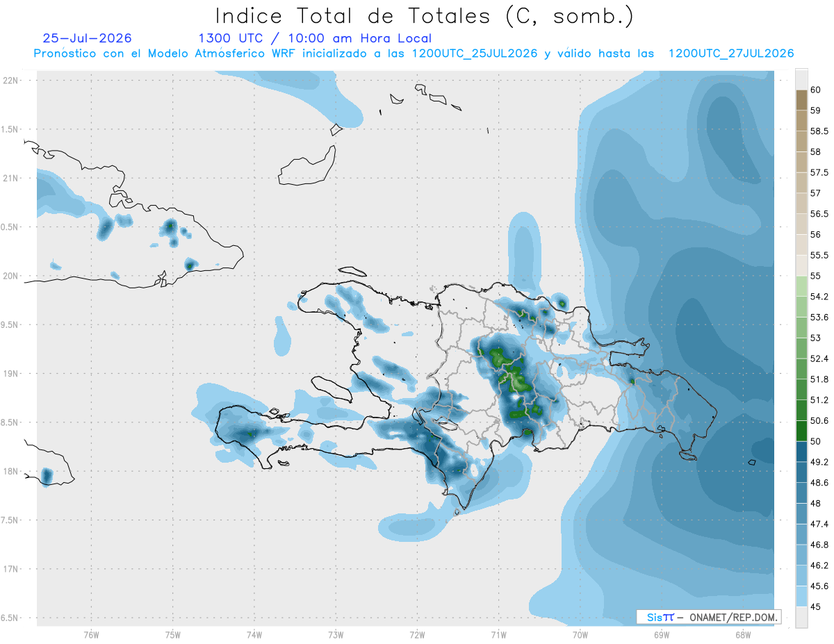Click the colorbar label "52.4"
Viewport: 834px width, 644px height.
coord(820,358)
